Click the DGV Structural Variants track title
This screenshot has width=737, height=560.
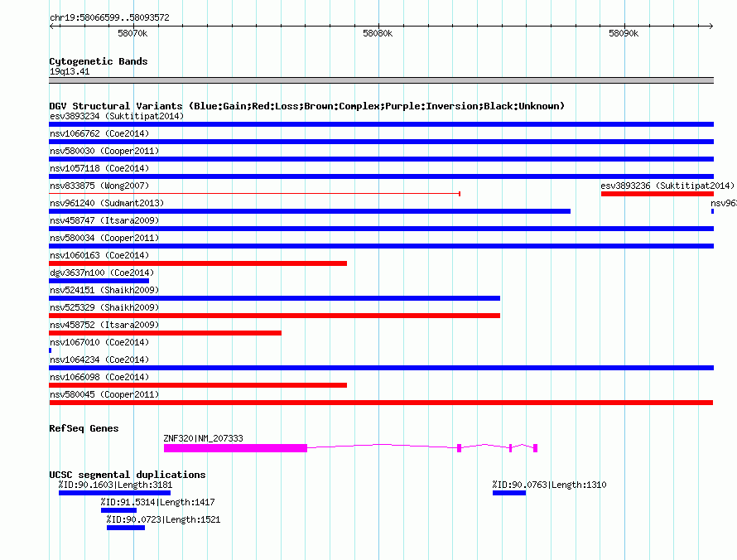click(306, 106)
